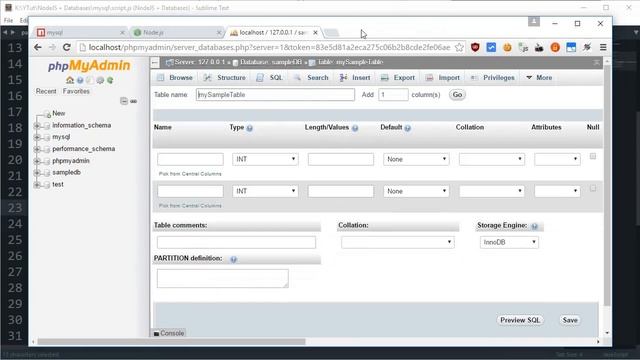
Task: Open the Collation dropdown in the first row
Action: coord(491,159)
